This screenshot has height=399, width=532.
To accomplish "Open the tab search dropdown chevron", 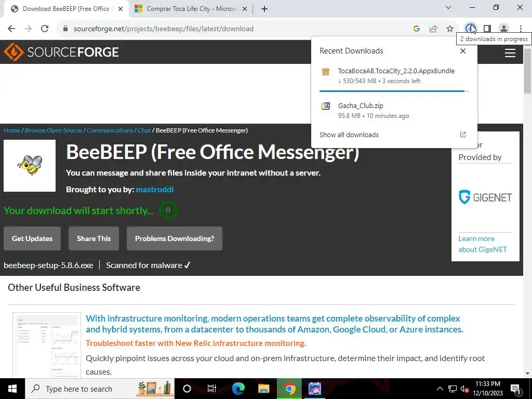I will [448, 7].
